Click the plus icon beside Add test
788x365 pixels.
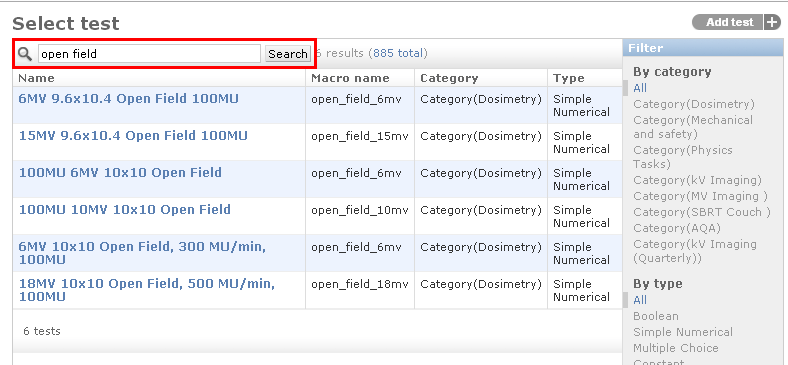772,22
